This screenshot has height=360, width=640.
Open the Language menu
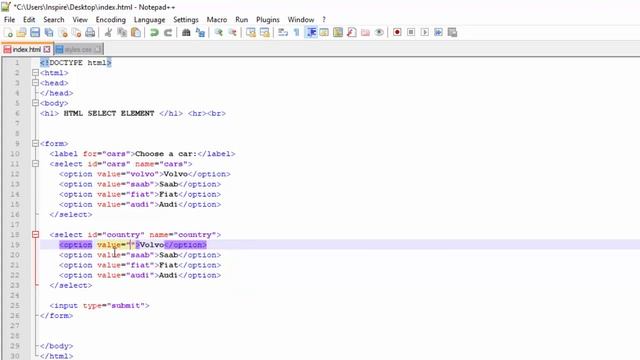(x=149, y=20)
